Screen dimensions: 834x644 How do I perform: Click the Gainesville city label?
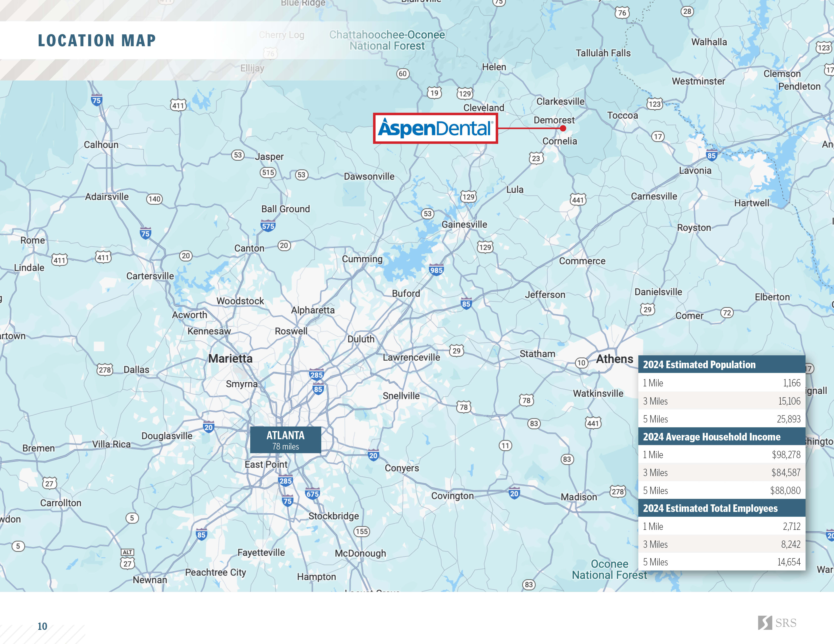point(464,224)
